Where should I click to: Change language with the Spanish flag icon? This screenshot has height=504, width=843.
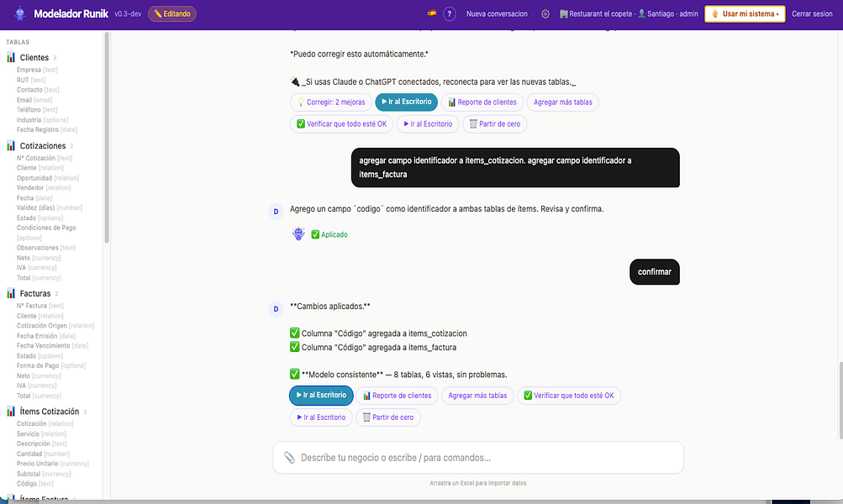click(432, 13)
